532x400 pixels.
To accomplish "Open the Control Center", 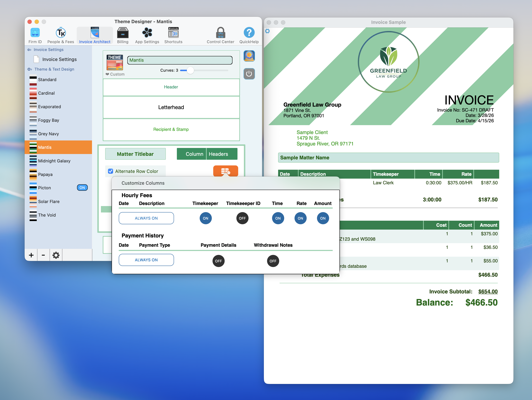I will coord(220,35).
